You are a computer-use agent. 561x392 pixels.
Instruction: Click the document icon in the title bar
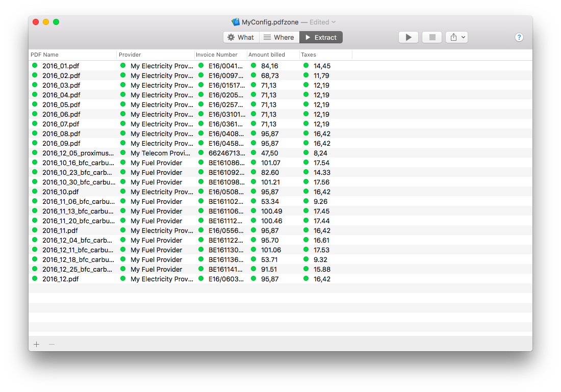coord(236,22)
